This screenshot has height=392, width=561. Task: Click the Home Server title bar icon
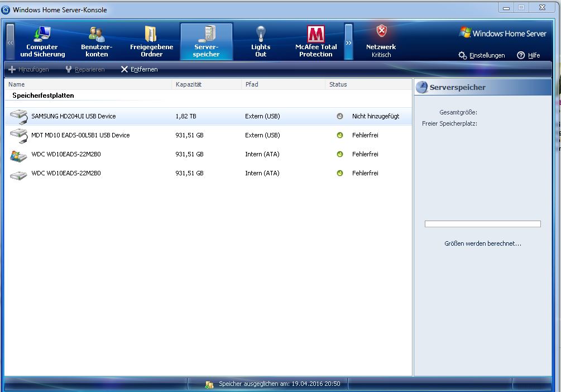click(6, 9)
